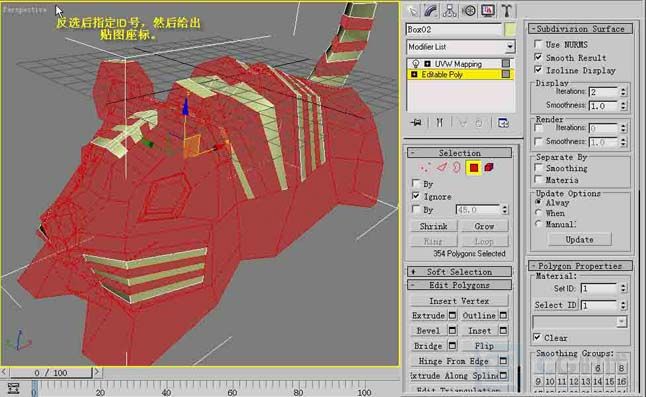Click the Pin Stack icon
This screenshot has width=646, height=397.
click(417, 123)
